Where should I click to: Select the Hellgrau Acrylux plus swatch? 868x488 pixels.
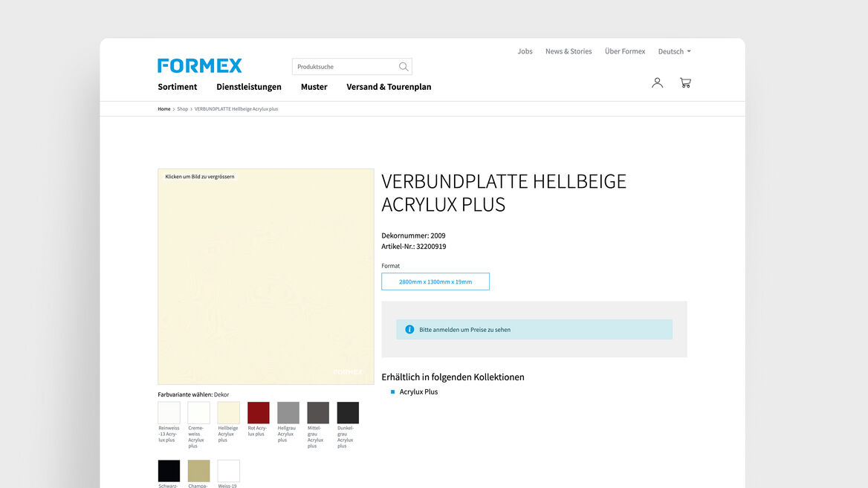pyautogui.click(x=288, y=413)
